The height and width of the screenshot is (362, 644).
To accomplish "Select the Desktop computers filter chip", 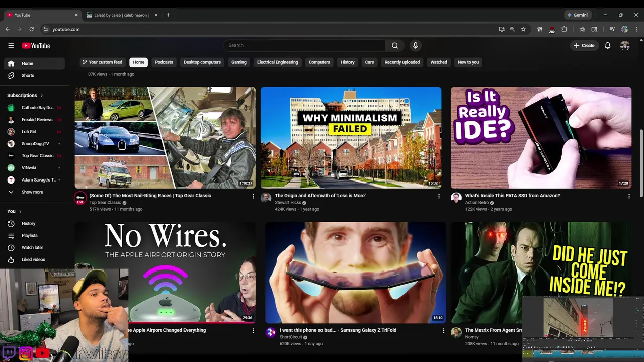I will coord(202,62).
